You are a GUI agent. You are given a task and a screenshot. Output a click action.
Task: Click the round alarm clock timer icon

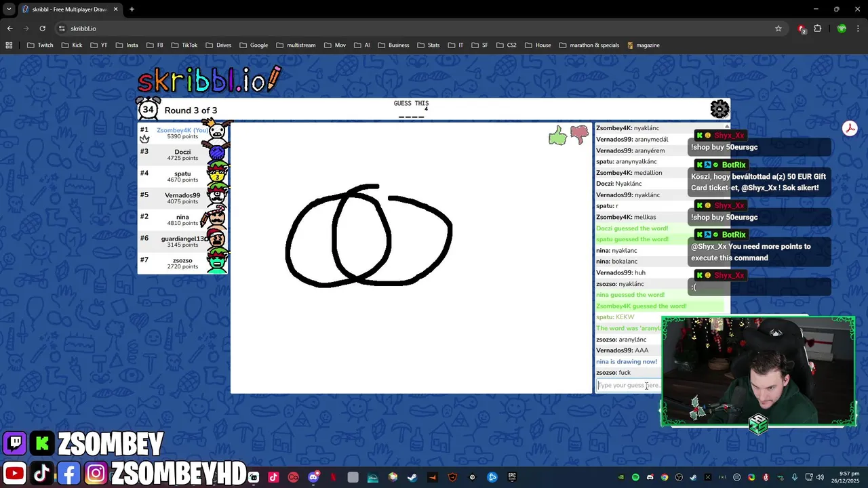tap(149, 108)
